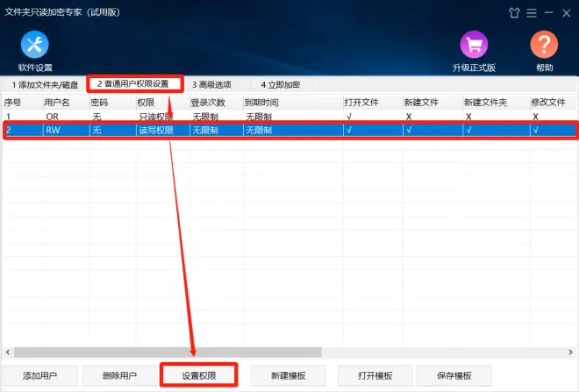
Task: Click the 打开模板 button
Action: [375, 375]
